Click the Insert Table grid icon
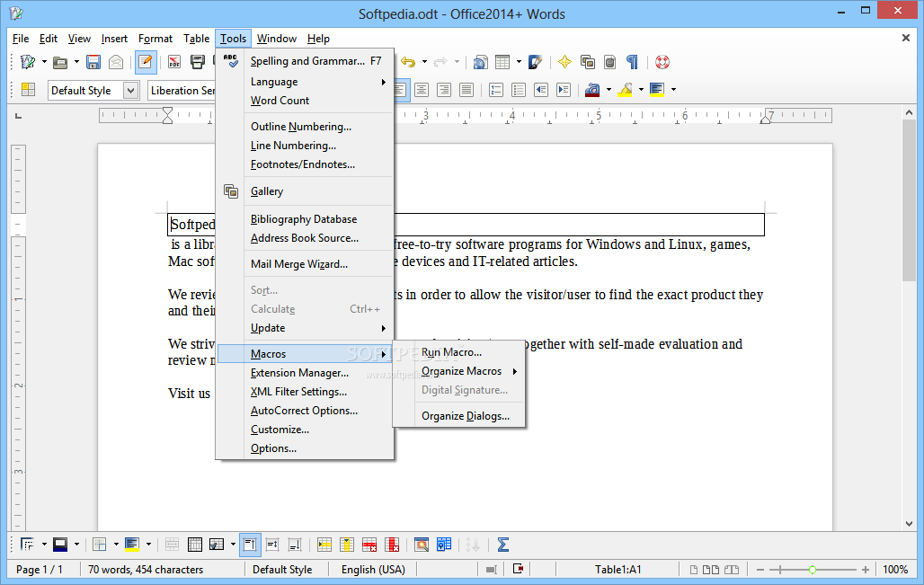Viewport: 924px width, 585px height. pos(502,62)
